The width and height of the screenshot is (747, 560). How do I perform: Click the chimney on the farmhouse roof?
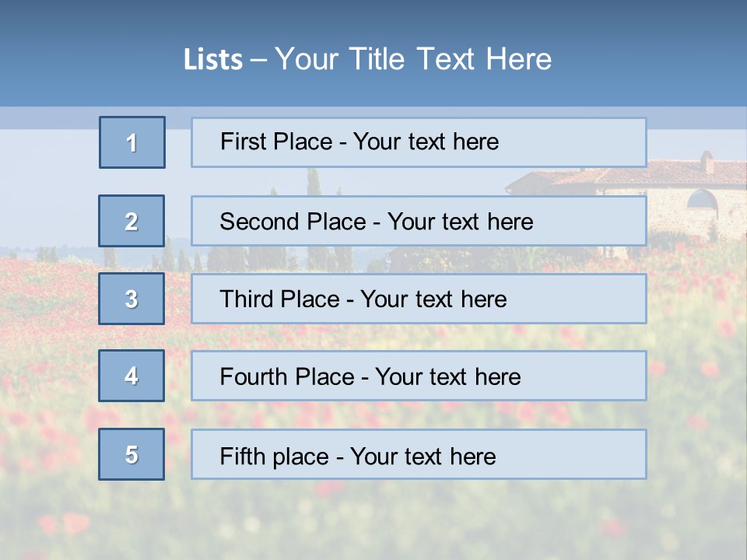[707, 162]
